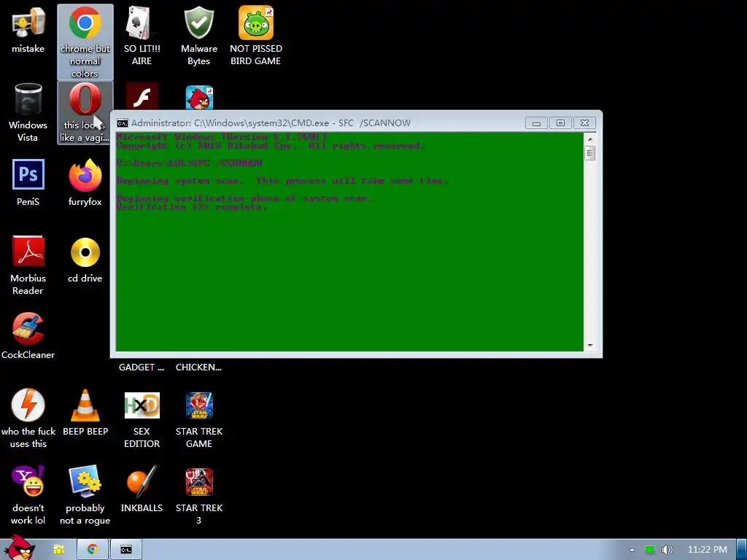Viewport: 747px width, 560px height.
Task: Open the 'SO LIT!!! AIRE' solitaire icon
Action: tap(142, 36)
